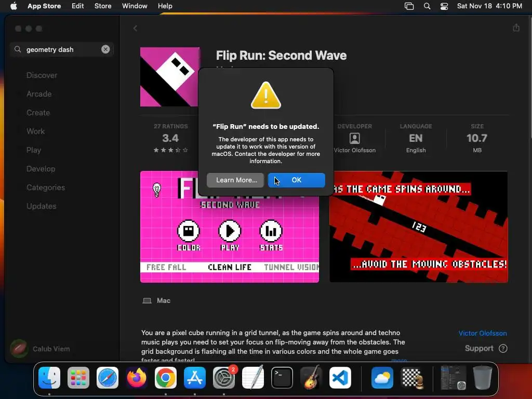532x399 pixels.
Task: Launch GarageBand from the Dock
Action: tap(311, 377)
